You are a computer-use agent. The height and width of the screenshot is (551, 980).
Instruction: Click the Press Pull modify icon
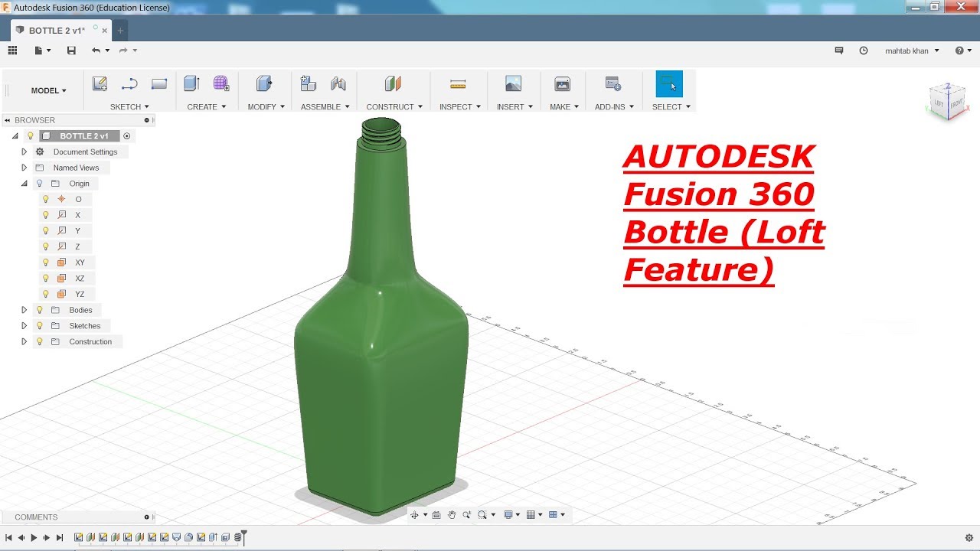(264, 84)
